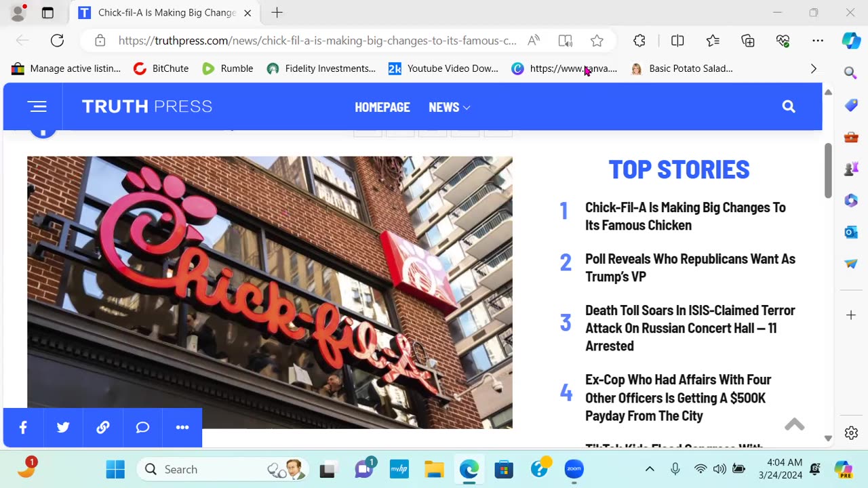Open the Truth Press hamburger menu
Viewport: 868px width, 488px height.
tap(37, 106)
